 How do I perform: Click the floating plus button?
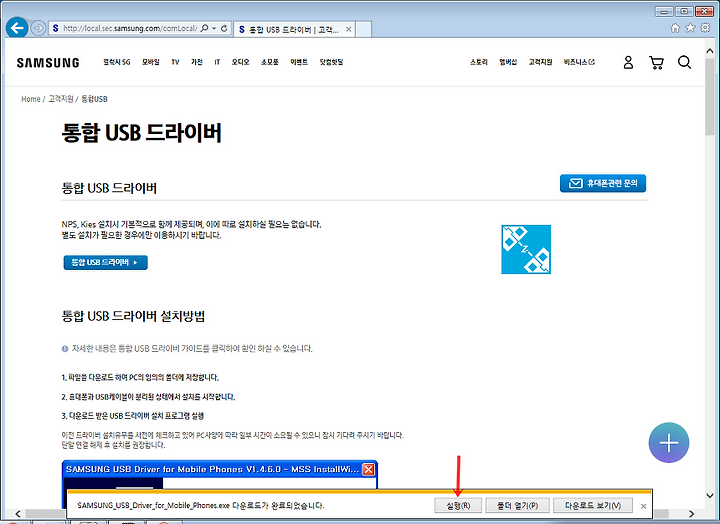point(669,443)
